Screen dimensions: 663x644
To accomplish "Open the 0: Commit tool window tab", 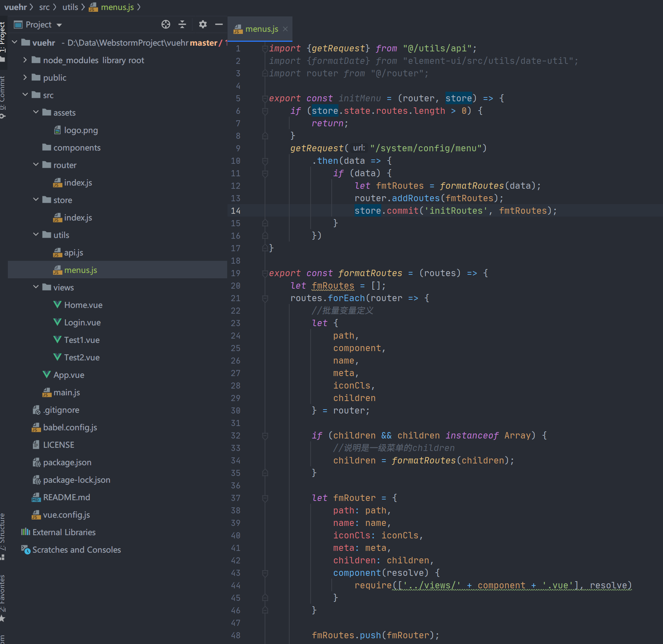I will tap(3, 97).
